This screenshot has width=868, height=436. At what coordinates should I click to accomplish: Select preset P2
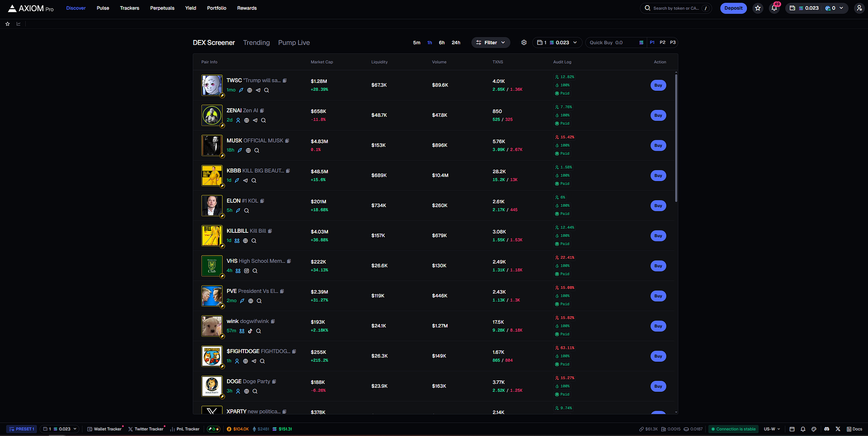point(662,43)
